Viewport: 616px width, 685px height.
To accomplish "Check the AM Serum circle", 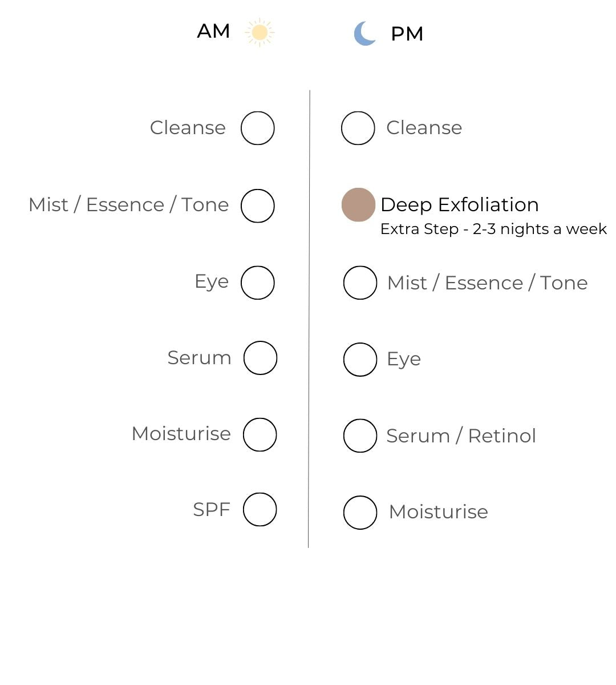I will 260,358.
